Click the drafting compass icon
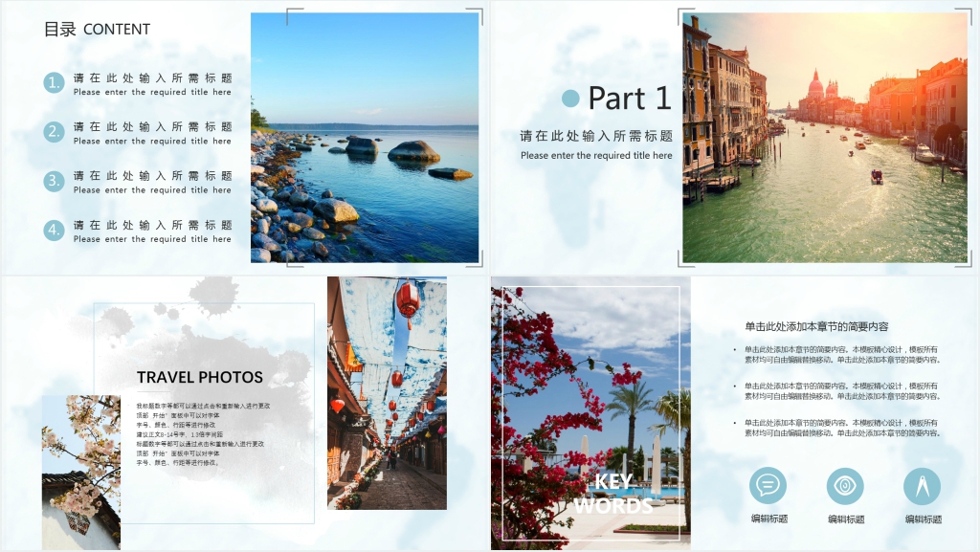This screenshot has height=552, width=980. pos(922,486)
